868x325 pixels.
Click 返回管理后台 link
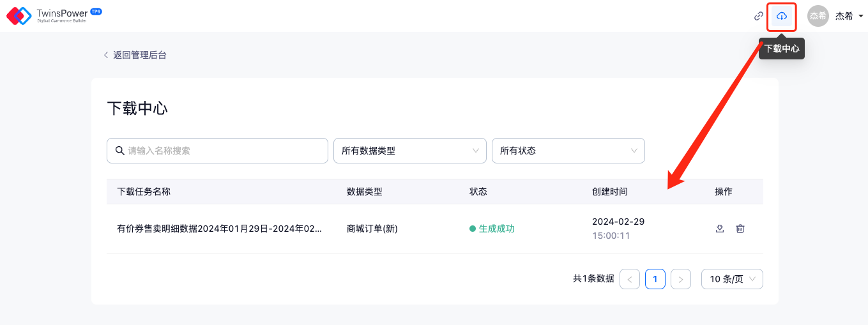139,55
